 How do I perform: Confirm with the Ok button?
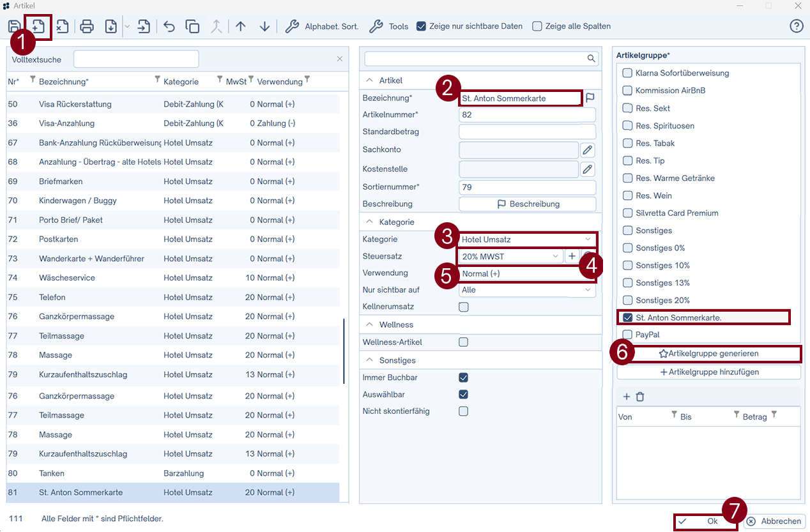click(x=705, y=521)
